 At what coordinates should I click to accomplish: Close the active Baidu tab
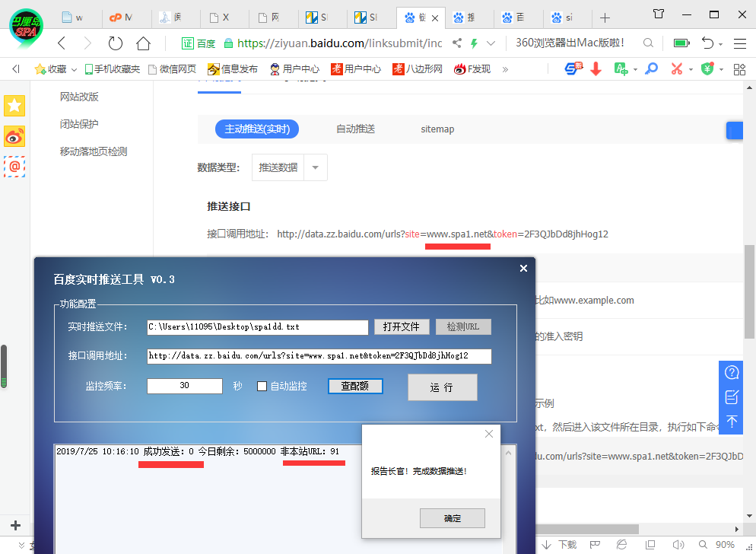tap(435, 18)
